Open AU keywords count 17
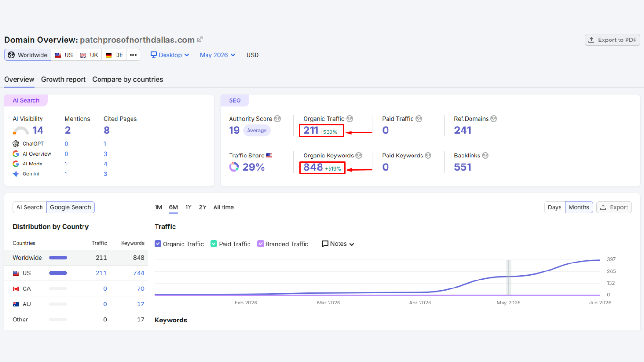Image resolution: width=644 pixels, height=362 pixels. 140,304
